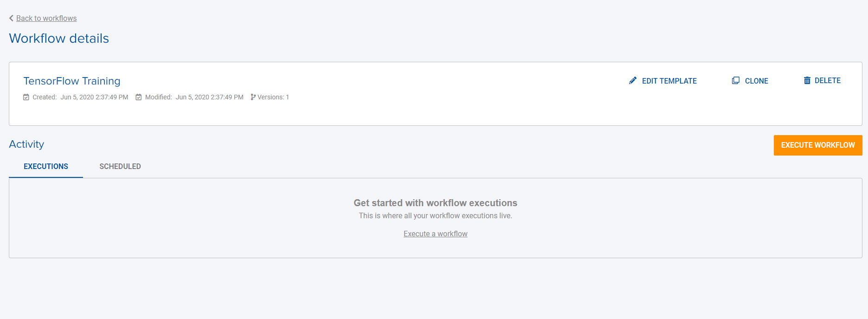868x319 pixels.
Task: Click the Created date calendar icon
Action: tap(26, 97)
